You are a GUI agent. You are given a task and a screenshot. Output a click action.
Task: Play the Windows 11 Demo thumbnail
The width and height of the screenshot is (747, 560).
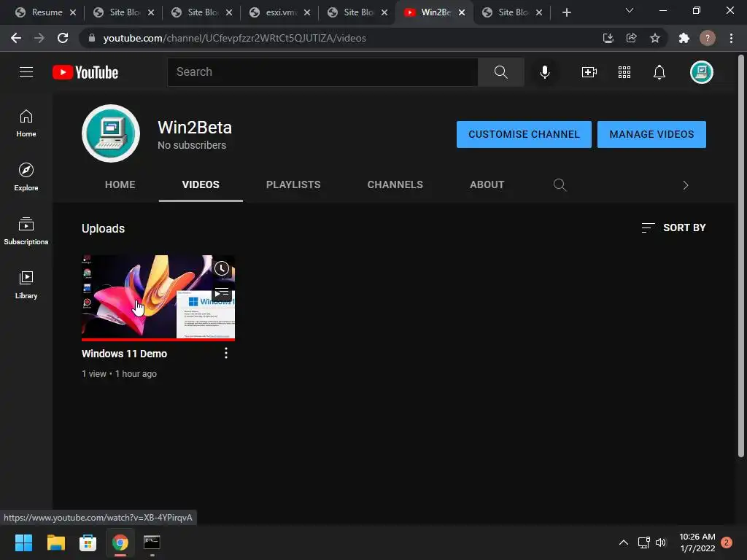(x=158, y=297)
